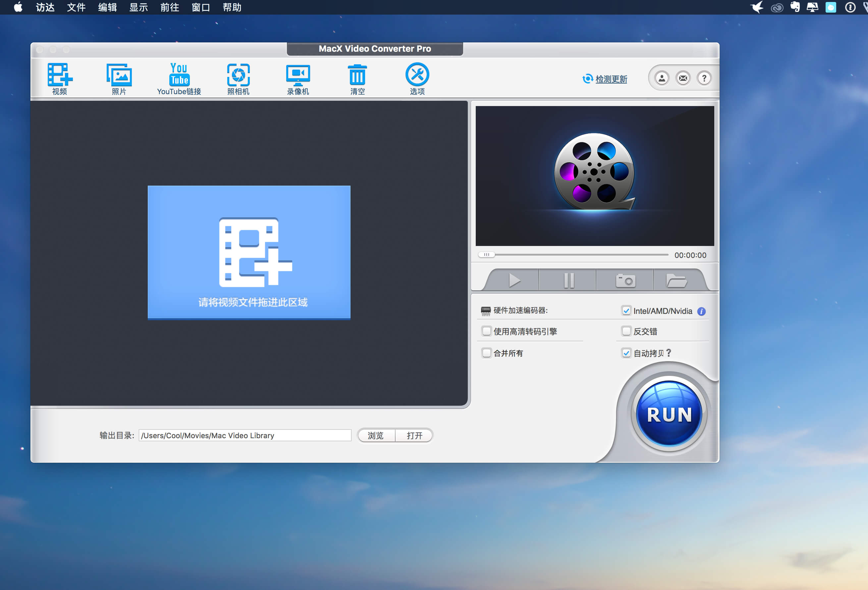868x590 pixels.
Task: Click the 视频 add video icon
Action: coord(60,79)
